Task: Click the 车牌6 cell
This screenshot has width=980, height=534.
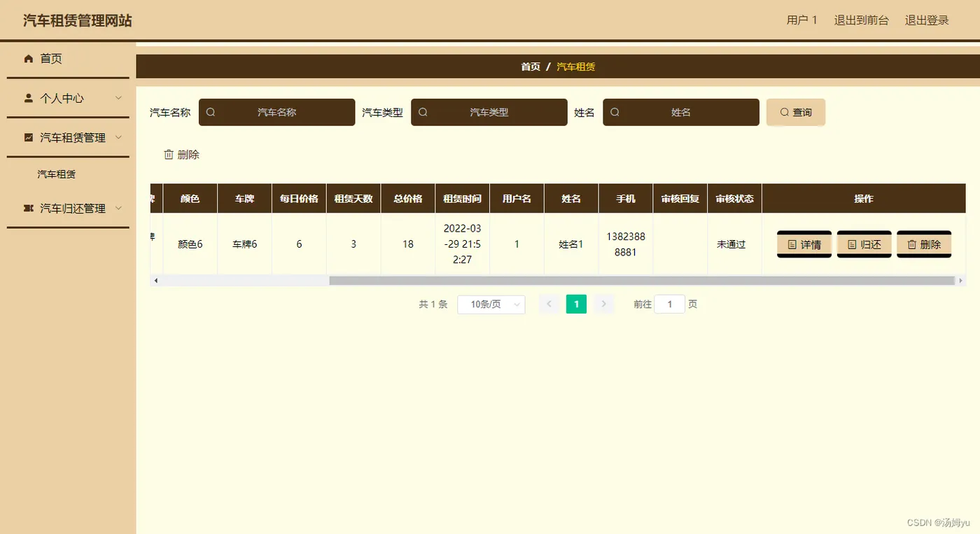Action: click(x=245, y=244)
